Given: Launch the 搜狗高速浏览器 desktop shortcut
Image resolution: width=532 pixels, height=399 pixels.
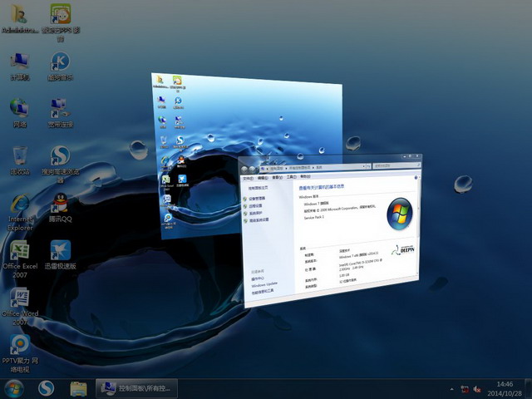Looking at the screenshot, I should pyautogui.click(x=61, y=165).
